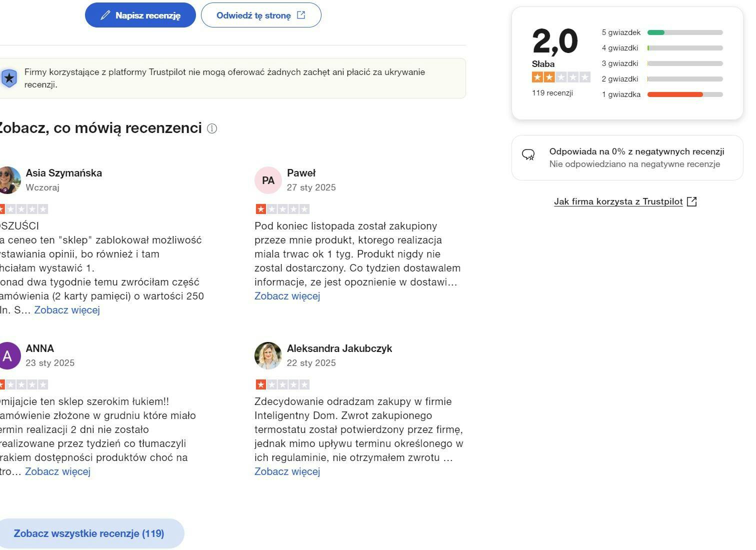
Task: Expand ANNA's review with 'Zobacz więcej'
Action: 57,471
